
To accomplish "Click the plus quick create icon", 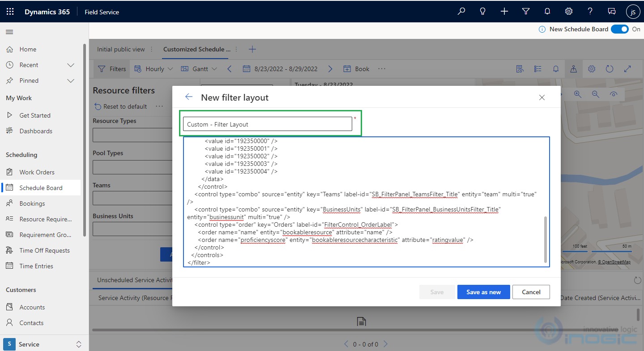I will (x=504, y=12).
